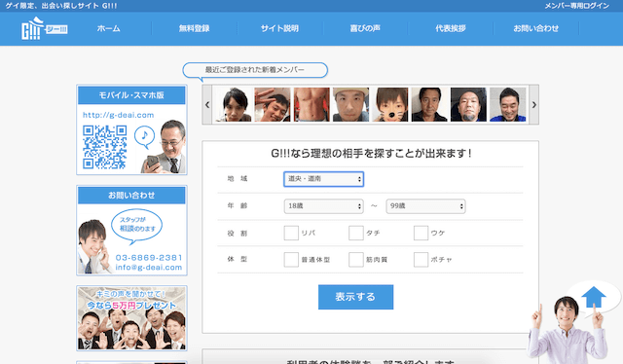Check the 筋肉質 body type checkbox
The image size is (623, 364).
point(356,260)
